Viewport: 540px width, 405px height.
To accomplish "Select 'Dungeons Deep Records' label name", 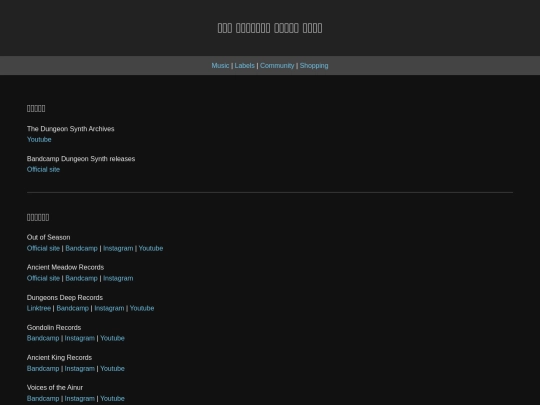I will click(x=65, y=298).
